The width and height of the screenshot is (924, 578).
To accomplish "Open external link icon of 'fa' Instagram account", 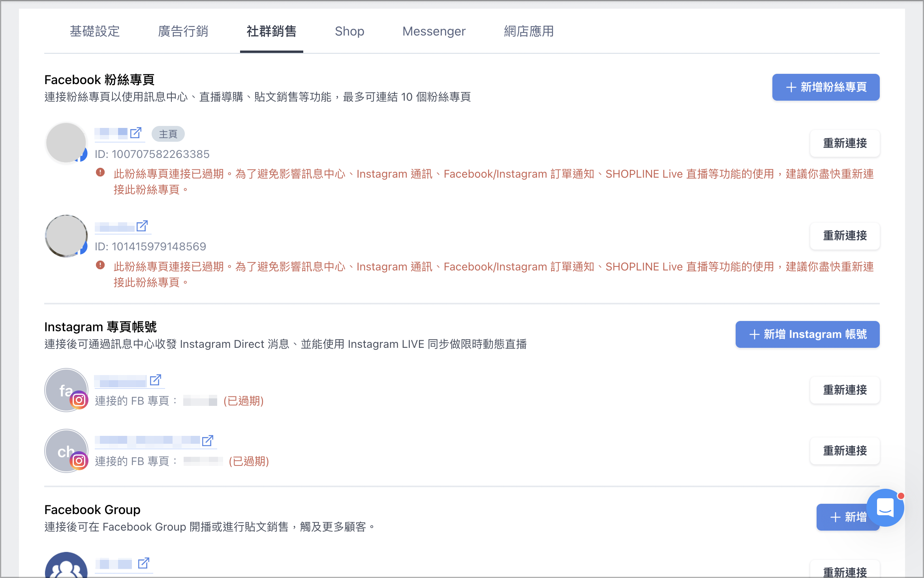I will 156,380.
